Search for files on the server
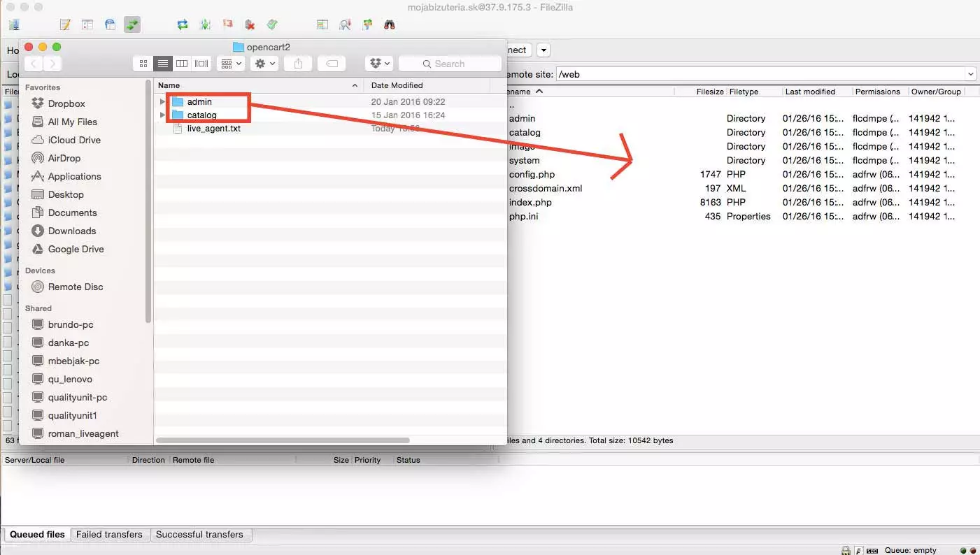Screen dimensions: 980x555 point(390,24)
